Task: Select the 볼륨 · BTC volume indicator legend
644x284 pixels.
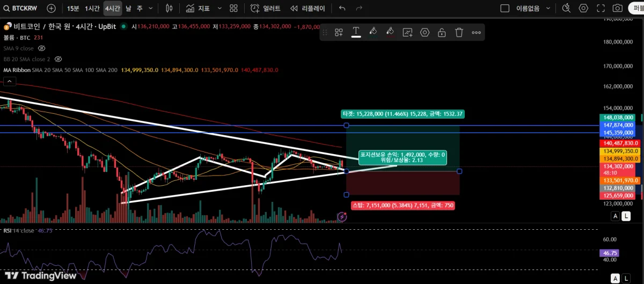Action: (17, 38)
